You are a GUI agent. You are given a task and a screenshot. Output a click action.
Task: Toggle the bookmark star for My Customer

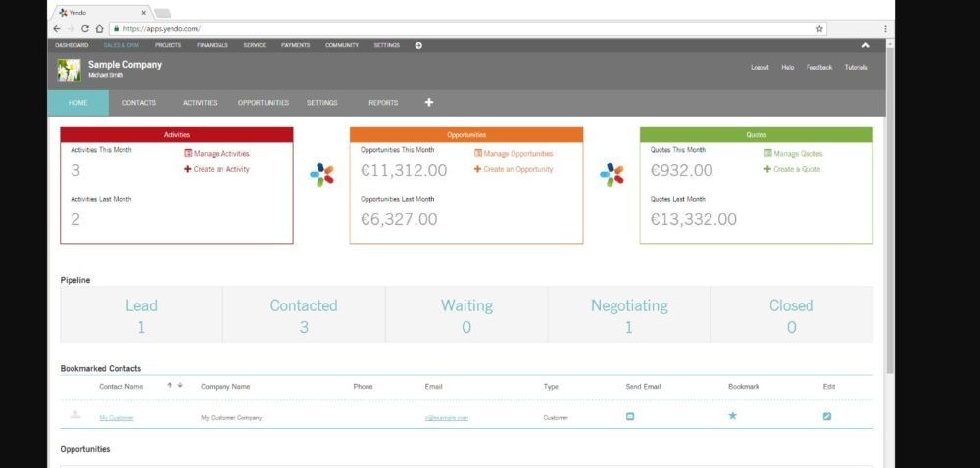(732, 417)
